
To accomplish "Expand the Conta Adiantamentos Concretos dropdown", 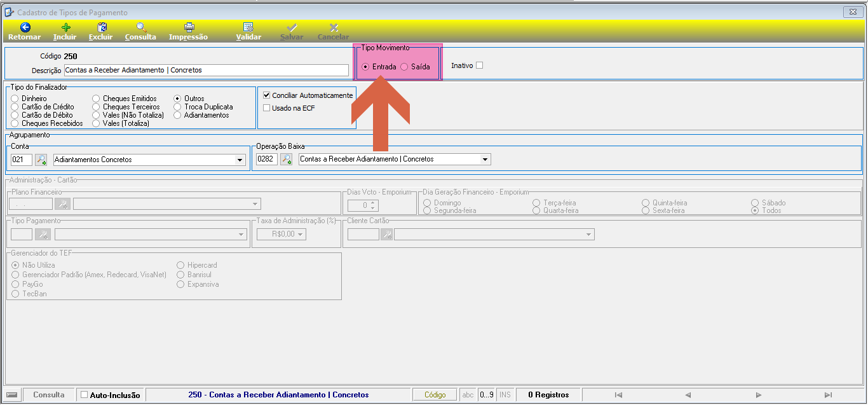I will point(240,160).
